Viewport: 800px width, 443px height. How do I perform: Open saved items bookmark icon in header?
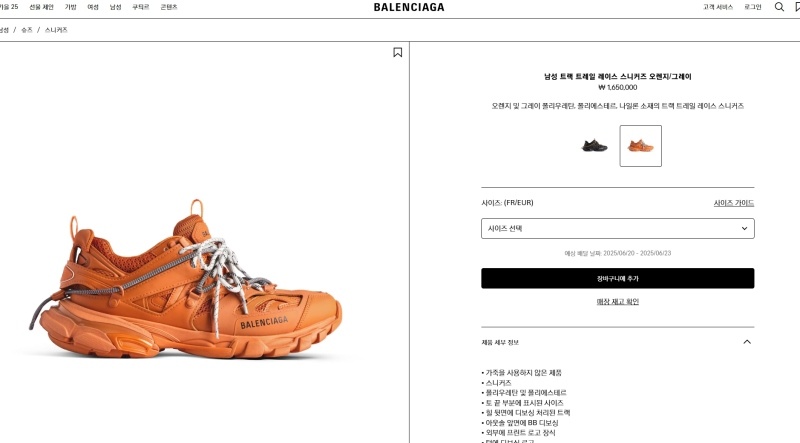[797, 7]
